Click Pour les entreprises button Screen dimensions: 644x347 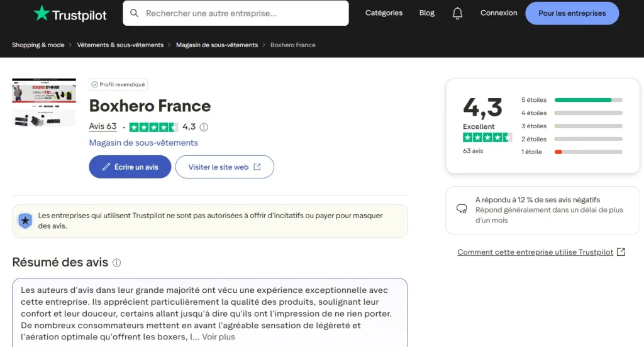[572, 13]
